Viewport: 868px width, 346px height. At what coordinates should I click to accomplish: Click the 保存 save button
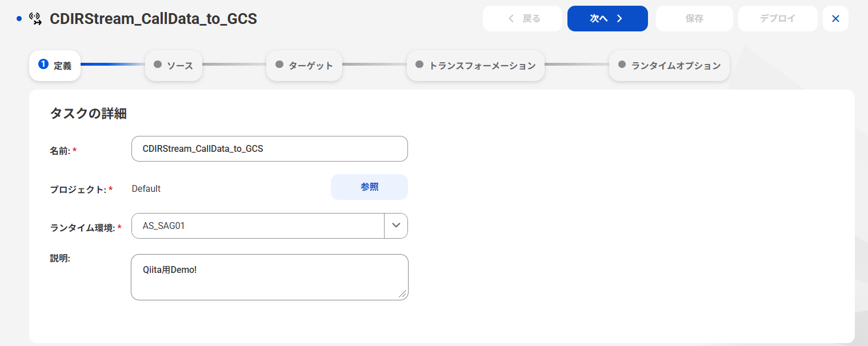(x=694, y=19)
